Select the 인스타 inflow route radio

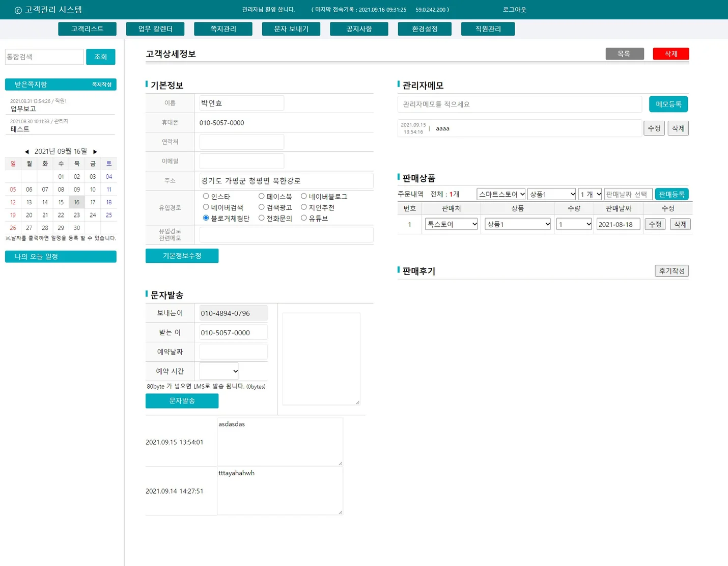click(x=206, y=196)
